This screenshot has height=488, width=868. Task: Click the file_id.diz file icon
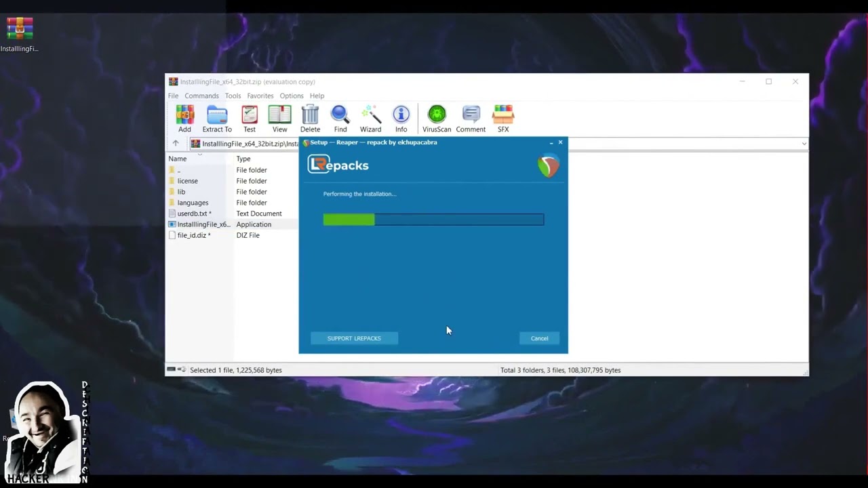tap(172, 235)
